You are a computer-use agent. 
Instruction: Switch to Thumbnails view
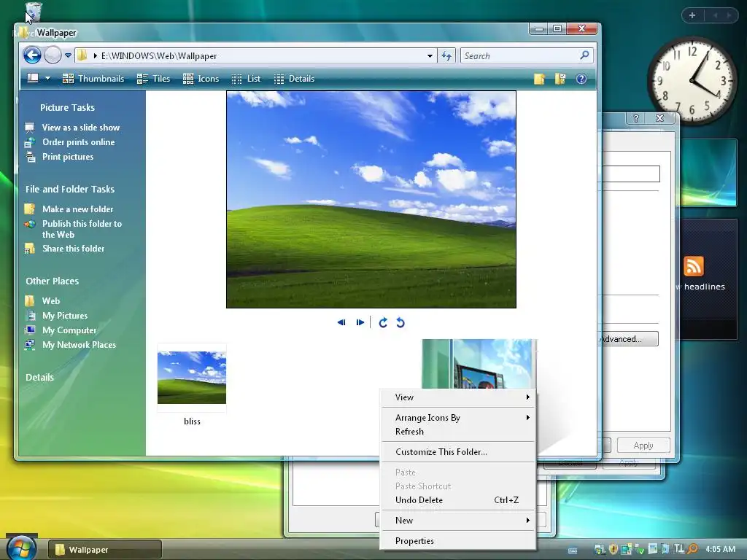pos(93,79)
